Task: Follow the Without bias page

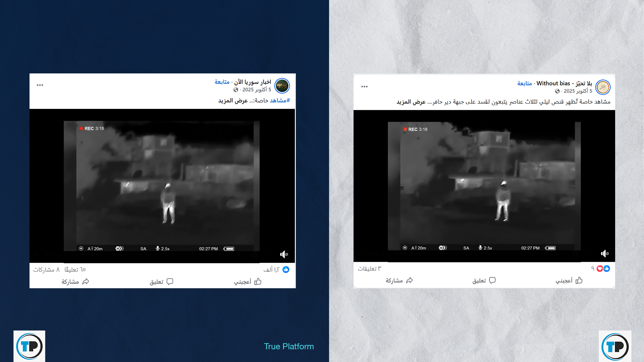Action: [525, 83]
